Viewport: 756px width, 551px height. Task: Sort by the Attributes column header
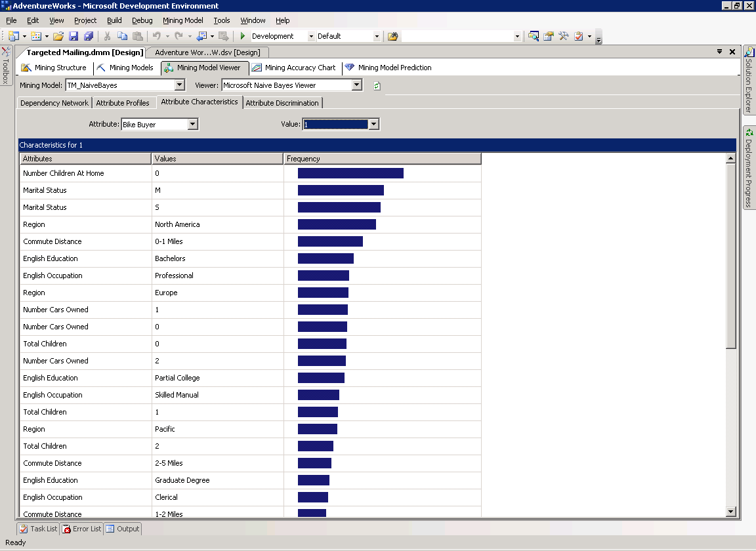(x=85, y=159)
